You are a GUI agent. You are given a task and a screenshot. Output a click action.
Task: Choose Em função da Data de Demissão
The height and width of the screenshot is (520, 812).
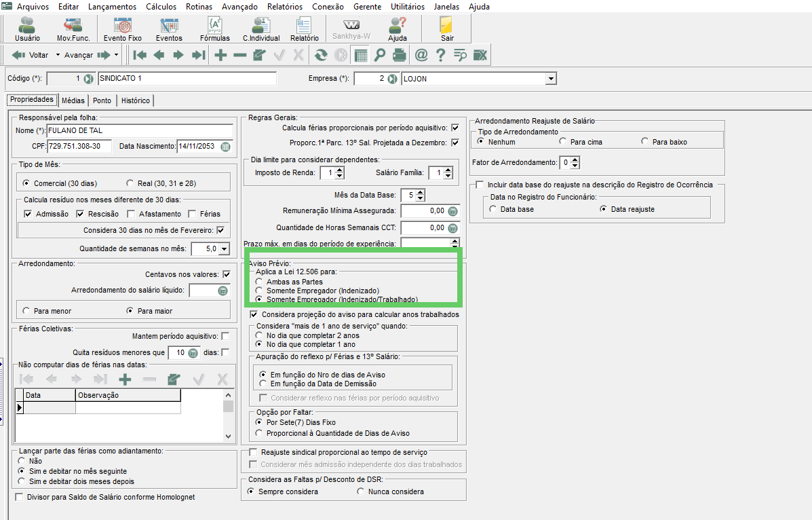coord(263,384)
